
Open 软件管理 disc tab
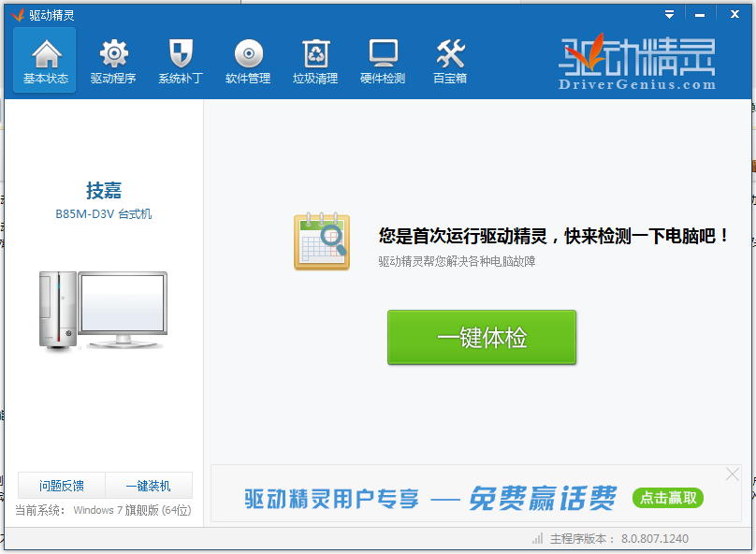pyautogui.click(x=248, y=60)
